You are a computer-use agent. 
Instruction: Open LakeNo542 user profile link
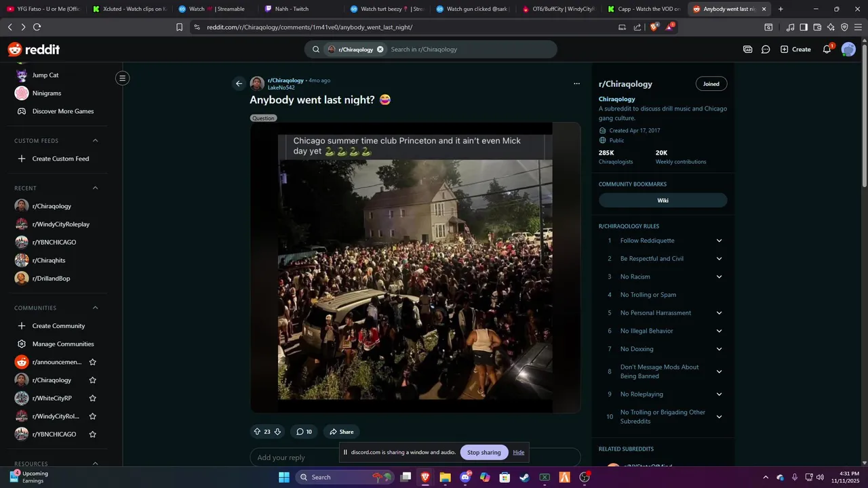(281, 87)
